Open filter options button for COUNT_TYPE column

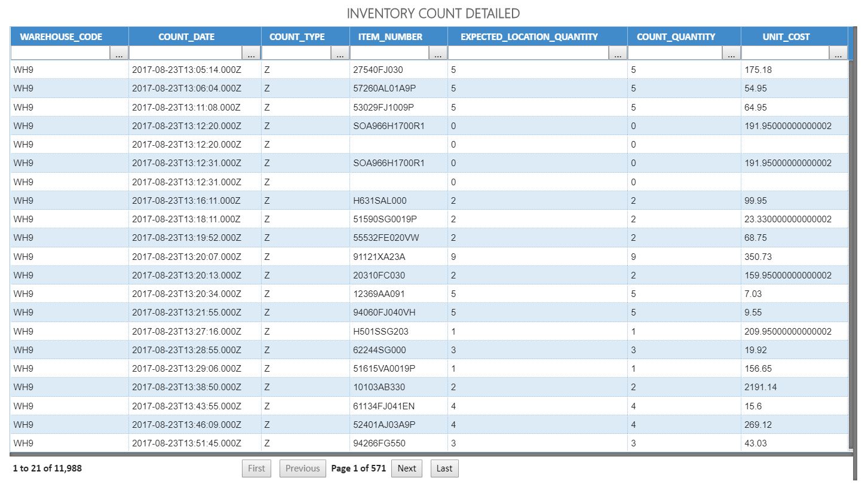[x=340, y=54]
